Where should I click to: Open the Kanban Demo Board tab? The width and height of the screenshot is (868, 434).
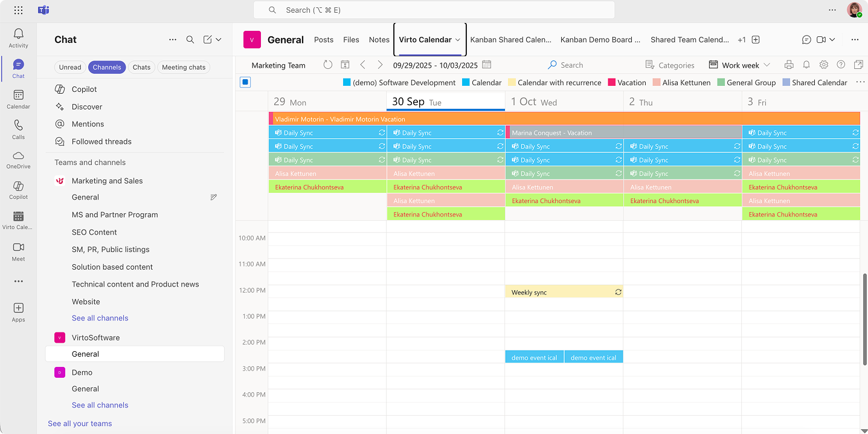600,40
